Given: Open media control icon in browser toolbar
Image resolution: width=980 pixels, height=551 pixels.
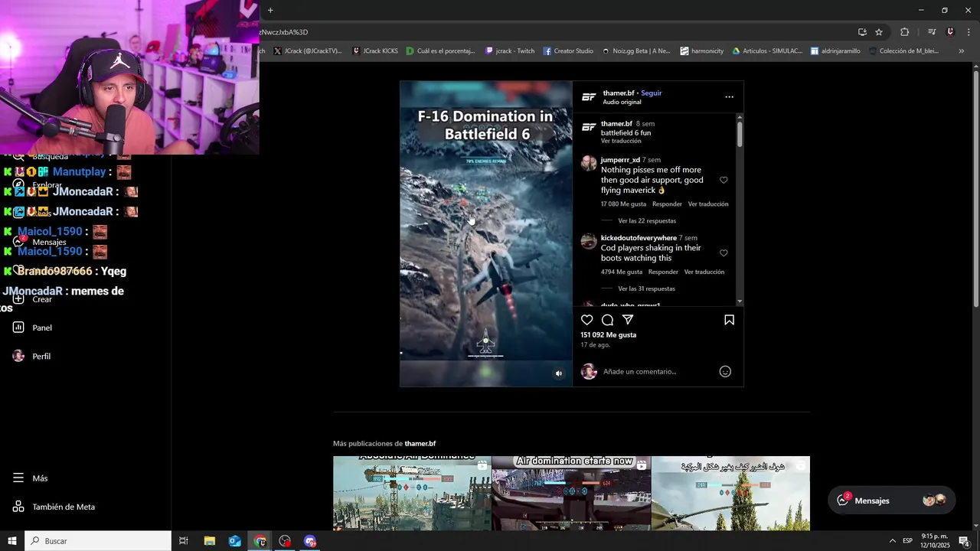Looking at the screenshot, I should pyautogui.click(x=932, y=32).
